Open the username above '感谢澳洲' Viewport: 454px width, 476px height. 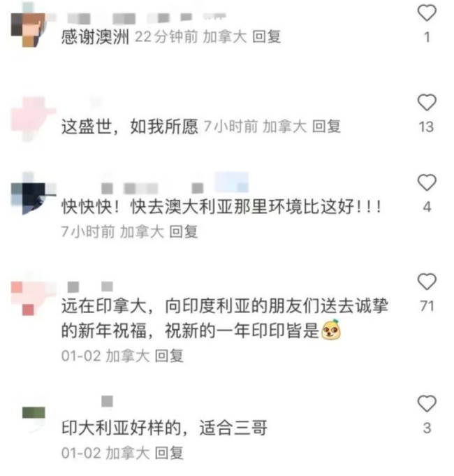pos(147,18)
